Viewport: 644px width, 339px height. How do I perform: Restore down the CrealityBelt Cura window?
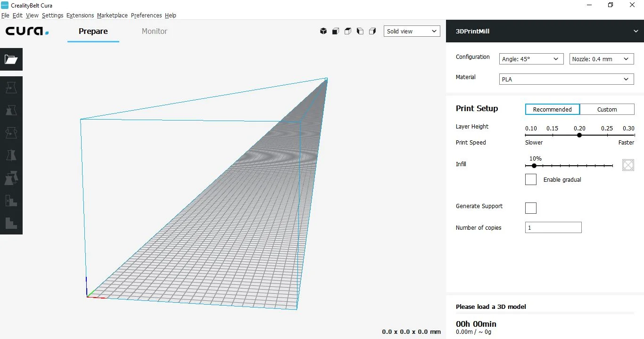[x=611, y=5]
